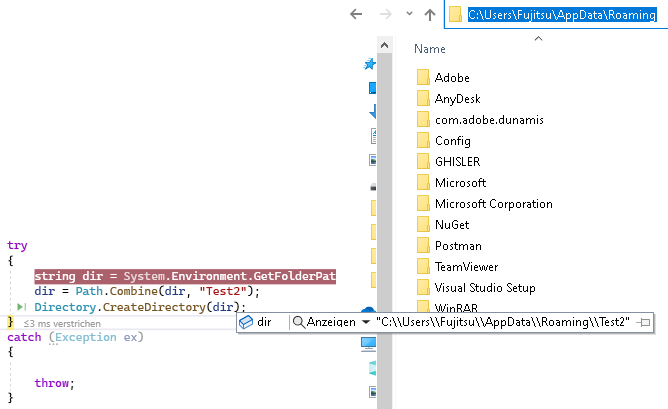668x409 pixels.
Task: Click the sort direction chevron above Name
Action: (x=538, y=39)
